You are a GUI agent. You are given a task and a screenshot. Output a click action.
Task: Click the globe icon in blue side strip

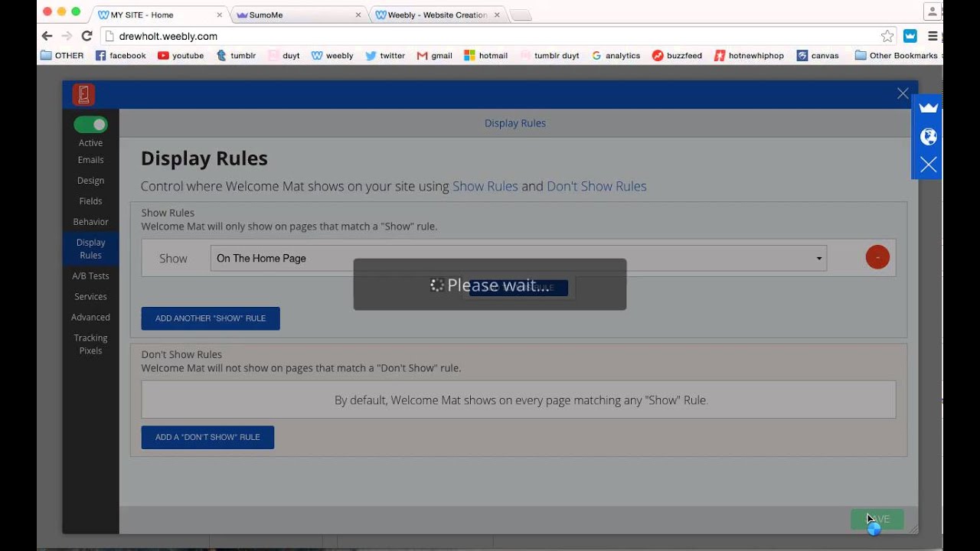point(929,137)
